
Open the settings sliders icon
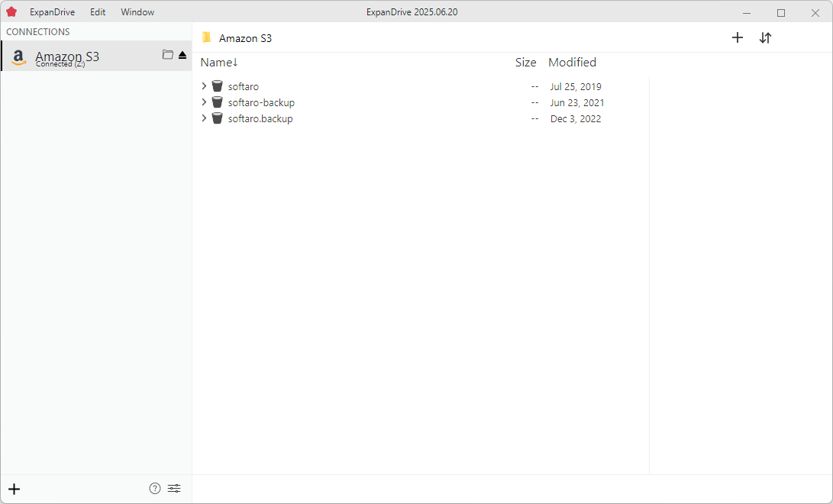[x=174, y=489]
